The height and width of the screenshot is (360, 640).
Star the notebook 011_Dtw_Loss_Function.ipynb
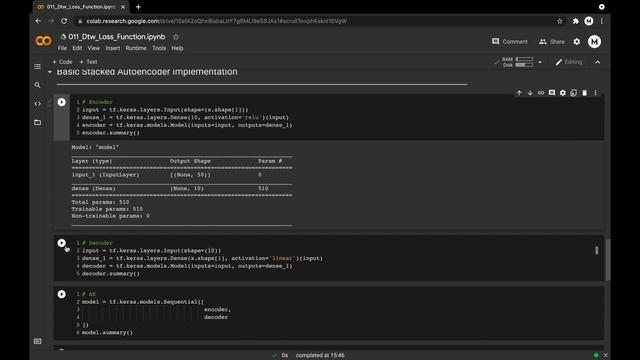point(176,37)
